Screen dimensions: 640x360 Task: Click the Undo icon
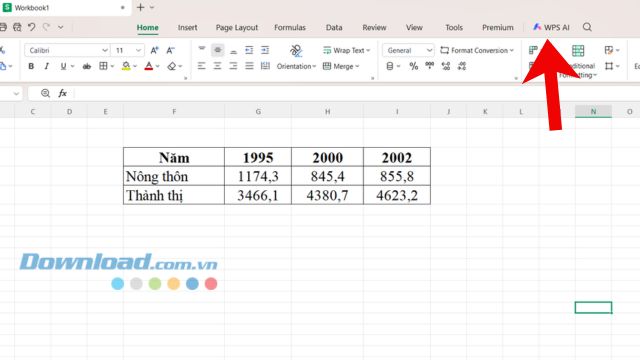click(31, 27)
